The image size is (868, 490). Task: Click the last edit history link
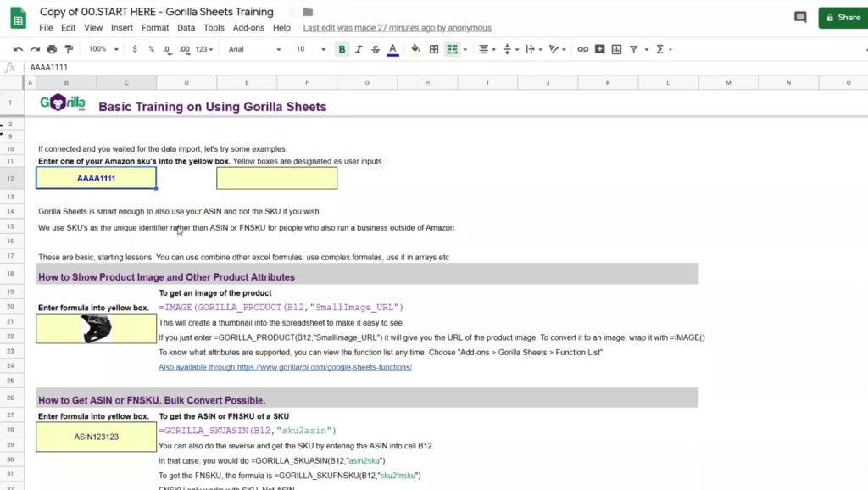pos(397,28)
